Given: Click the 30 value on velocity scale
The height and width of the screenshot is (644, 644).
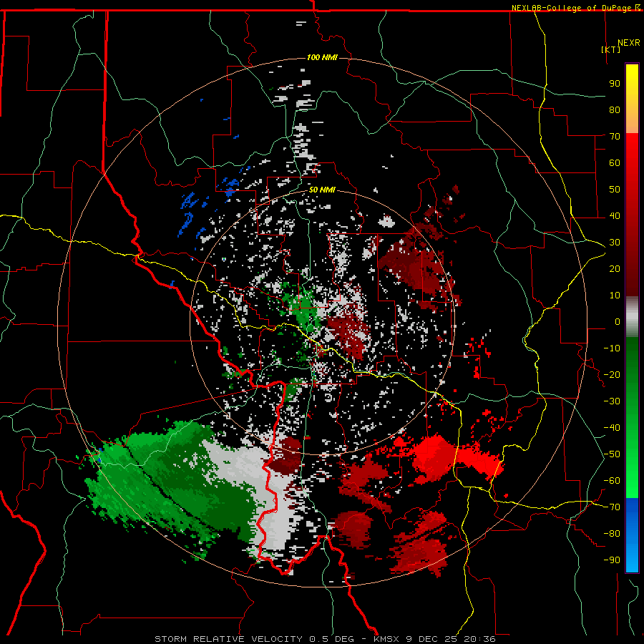Looking at the screenshot, I should [x=615, y=243].
